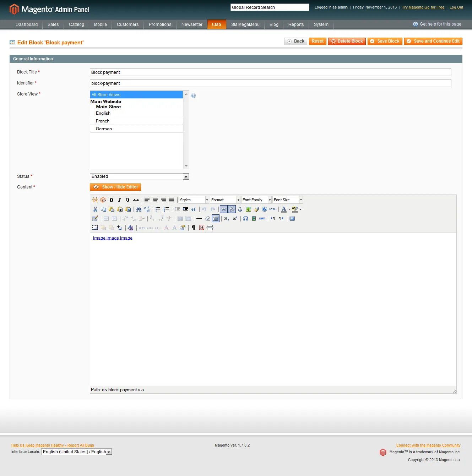472x476 pixels.
Task: Click the Save Block button
Action: (385, 41)
